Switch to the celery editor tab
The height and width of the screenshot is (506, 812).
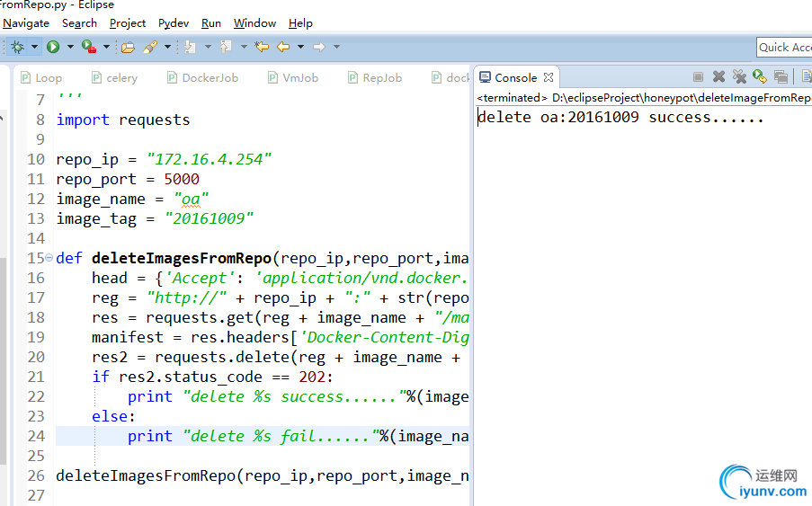[114, 77]
